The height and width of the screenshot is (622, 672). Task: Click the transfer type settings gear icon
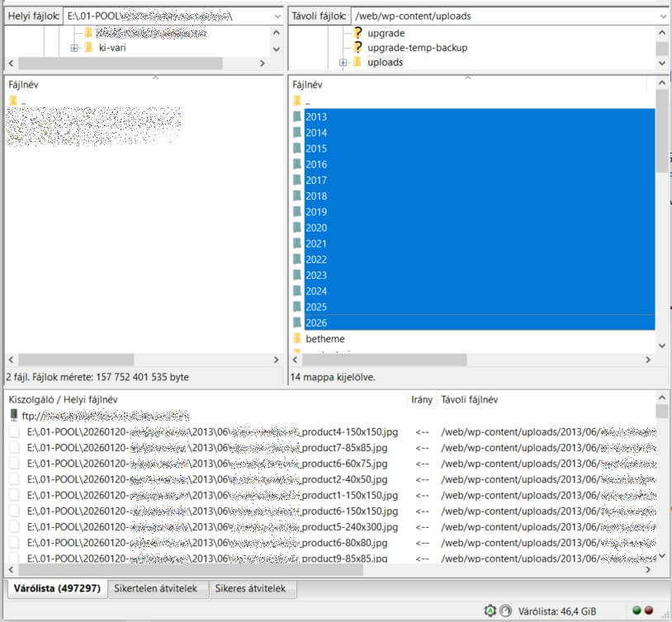tap(490, 611)
